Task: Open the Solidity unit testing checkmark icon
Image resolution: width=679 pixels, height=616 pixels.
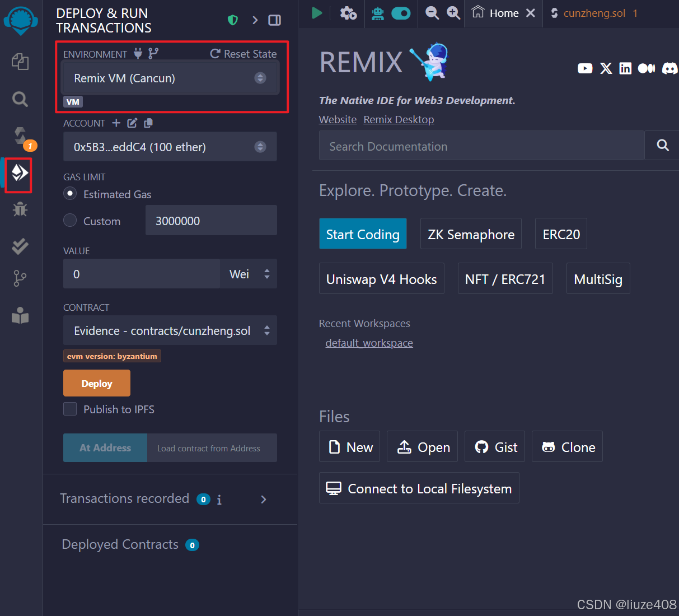Action: (x=20, y=246)
